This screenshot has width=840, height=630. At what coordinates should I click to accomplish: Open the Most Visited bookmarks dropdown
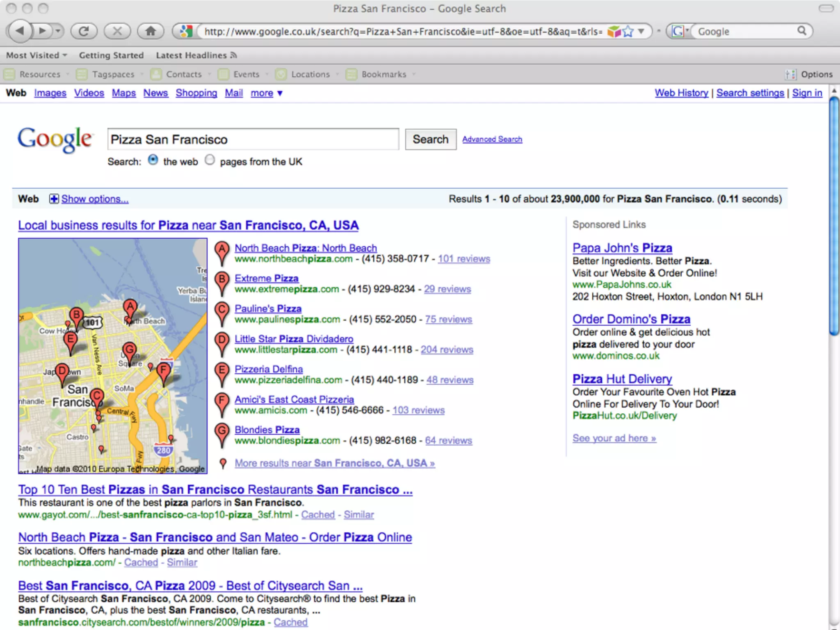36,55
